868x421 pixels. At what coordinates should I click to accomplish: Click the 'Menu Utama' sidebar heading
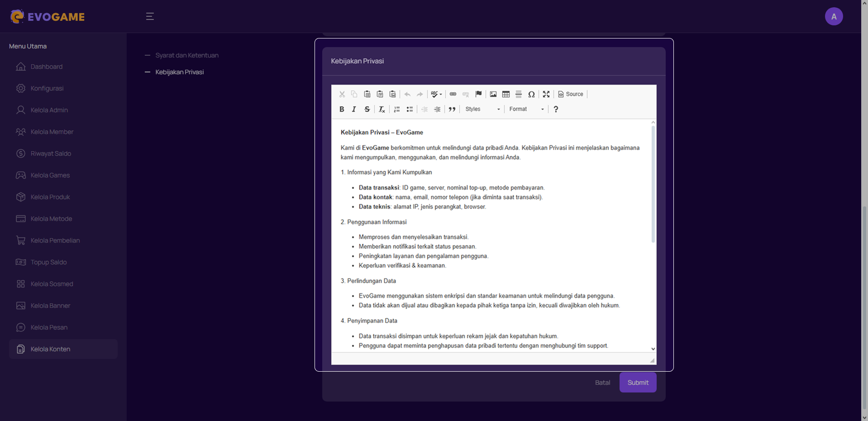click(x=28, y=46)
